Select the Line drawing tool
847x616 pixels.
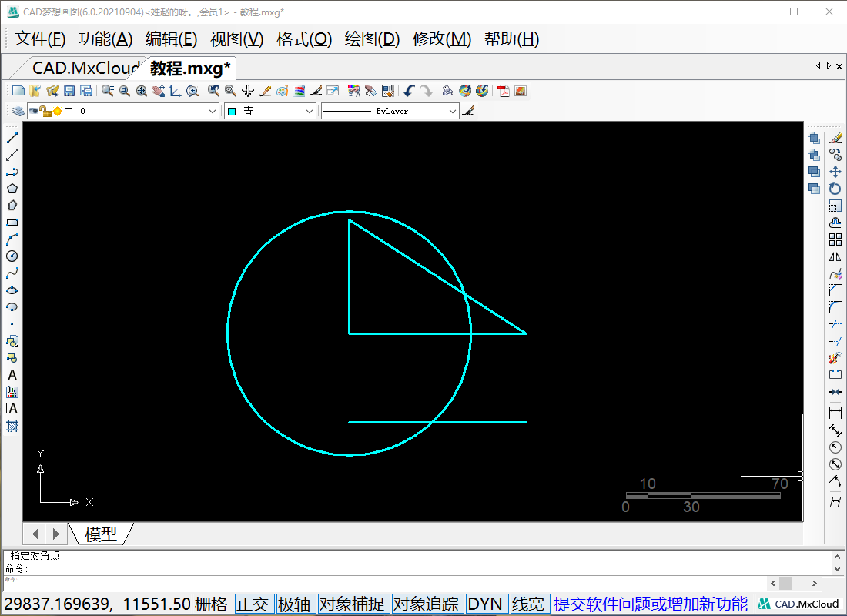[12, 138]
